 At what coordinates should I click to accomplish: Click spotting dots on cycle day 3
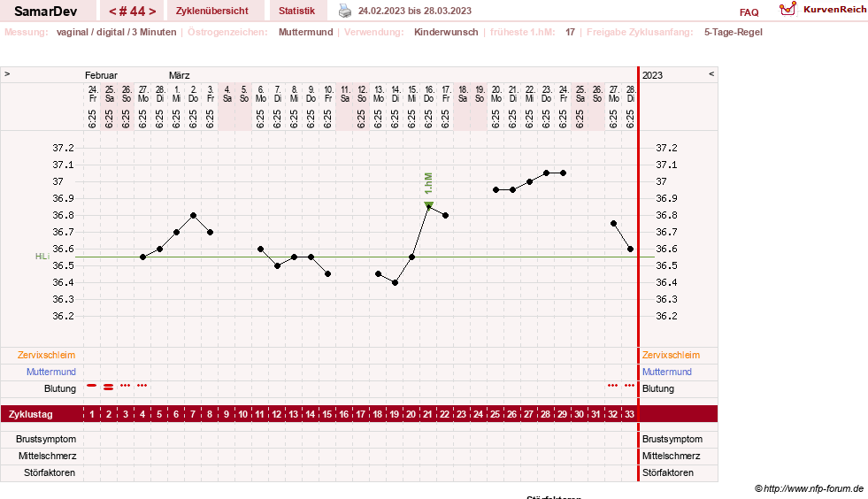[x=125, y=386]
